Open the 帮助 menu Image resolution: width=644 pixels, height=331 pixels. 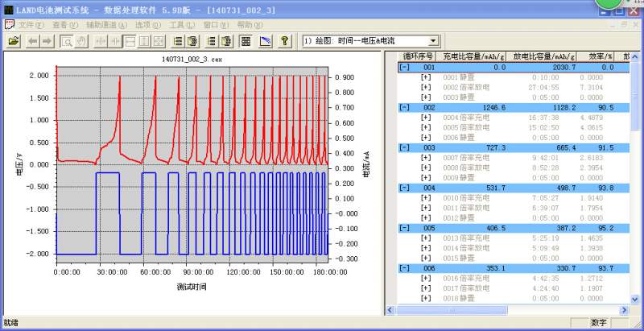(250, 25)
